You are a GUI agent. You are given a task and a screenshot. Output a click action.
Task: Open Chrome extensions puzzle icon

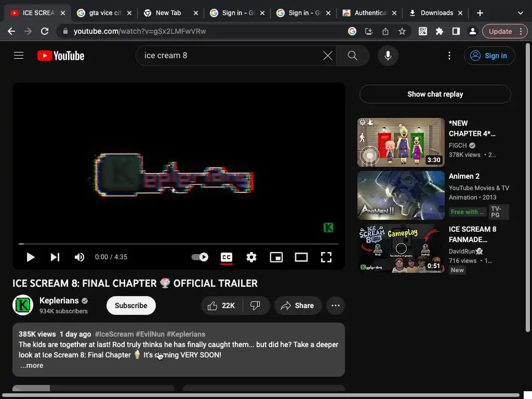click(x=440, y=31)
